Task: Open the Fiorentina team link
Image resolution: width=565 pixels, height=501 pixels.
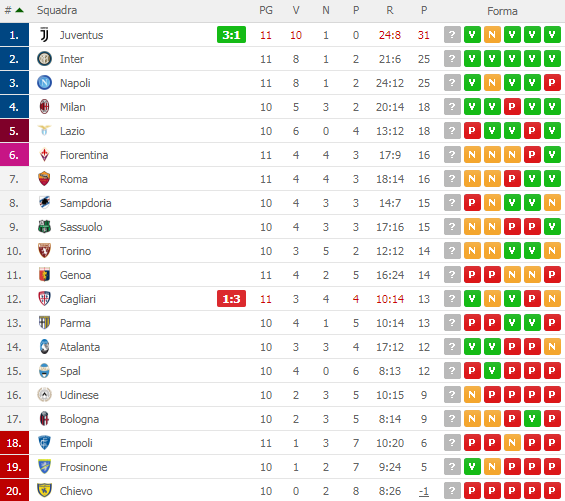Action: coord(84,155)
